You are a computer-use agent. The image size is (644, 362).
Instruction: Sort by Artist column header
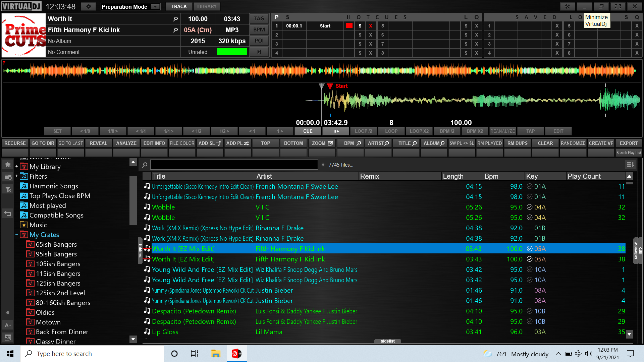[x=307, y=176]
